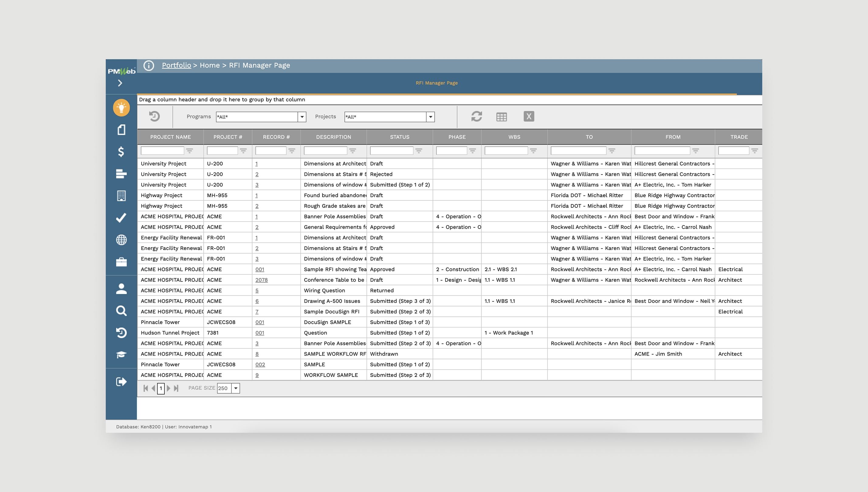Image resolution: width=868 pixels, height=492 pixels.
Task: Sort by RECORD # column header
Action: (276, 137)
